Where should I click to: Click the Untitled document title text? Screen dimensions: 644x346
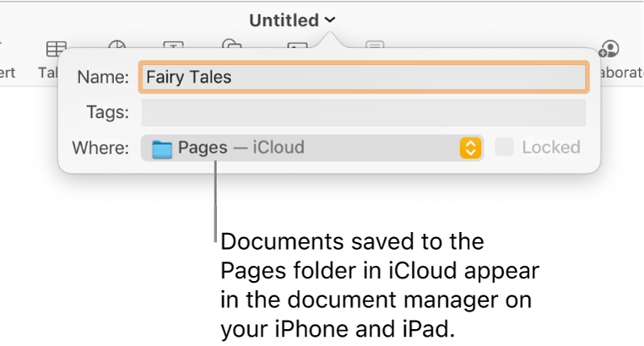[x=284, y=20]
